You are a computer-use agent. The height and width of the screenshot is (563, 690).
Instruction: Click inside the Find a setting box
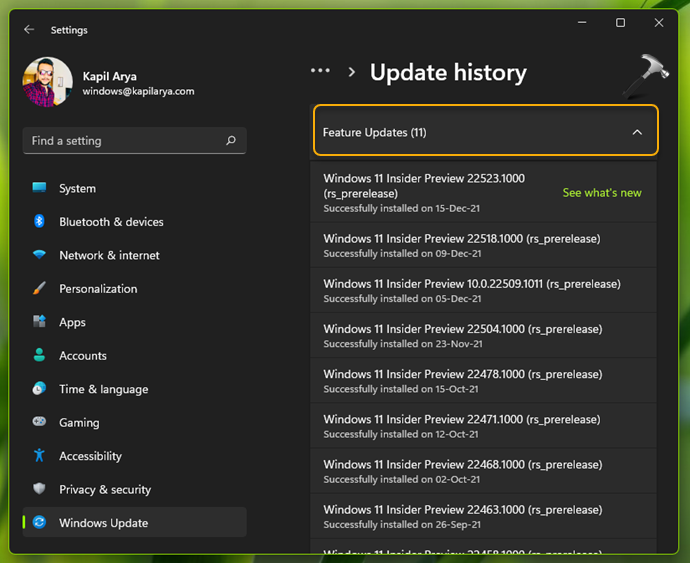(x=120, y=141)
